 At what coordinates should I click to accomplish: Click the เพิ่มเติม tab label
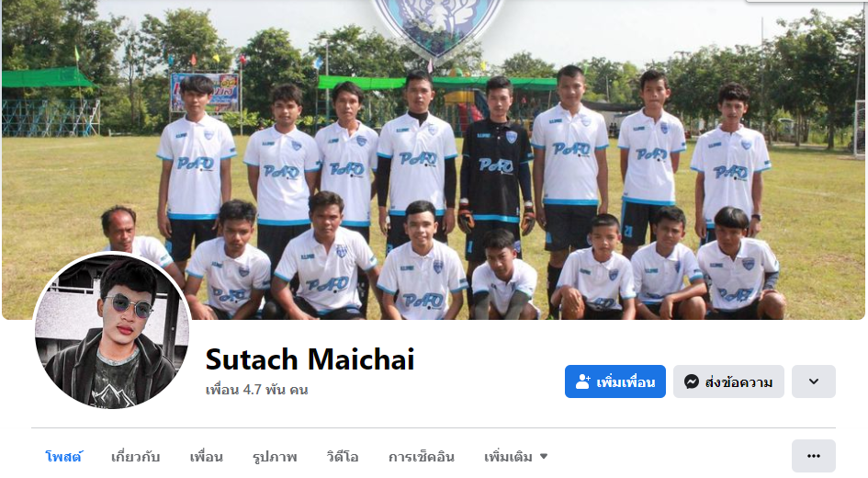[508, 457]
